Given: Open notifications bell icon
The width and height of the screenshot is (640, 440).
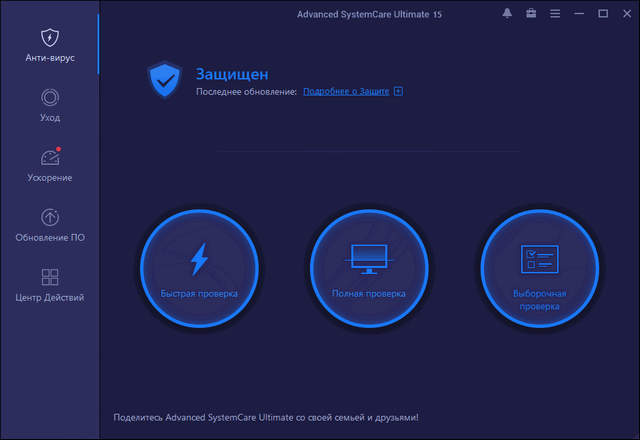Looking at the screenshot, I should coord(507,13).
